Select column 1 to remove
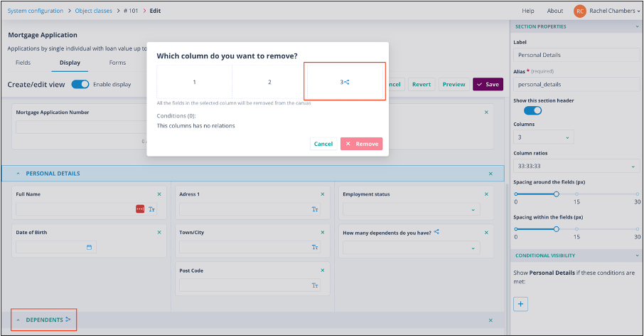This screenshot has height=336, width=644. [194, 83]
